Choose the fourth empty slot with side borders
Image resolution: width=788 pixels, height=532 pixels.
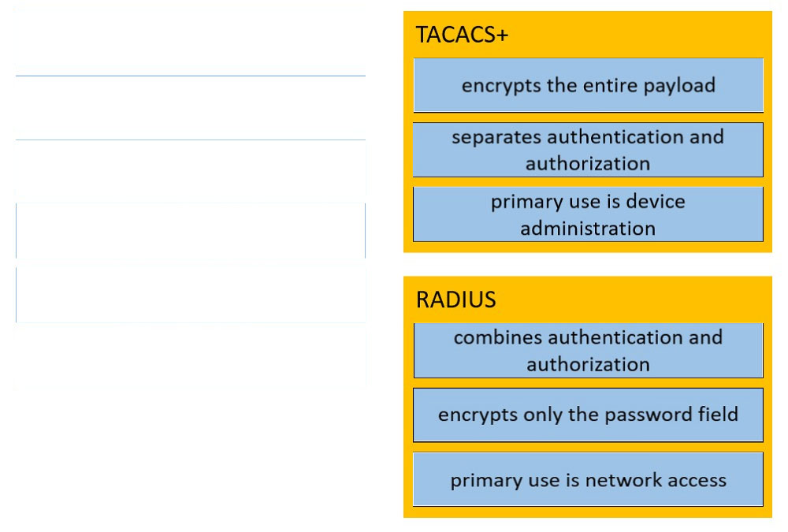point(191,231)
